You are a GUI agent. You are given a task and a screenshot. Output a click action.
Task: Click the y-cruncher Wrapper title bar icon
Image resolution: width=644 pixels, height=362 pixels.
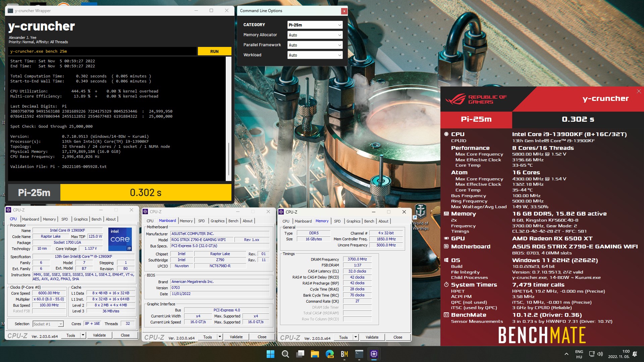point(10,11)
